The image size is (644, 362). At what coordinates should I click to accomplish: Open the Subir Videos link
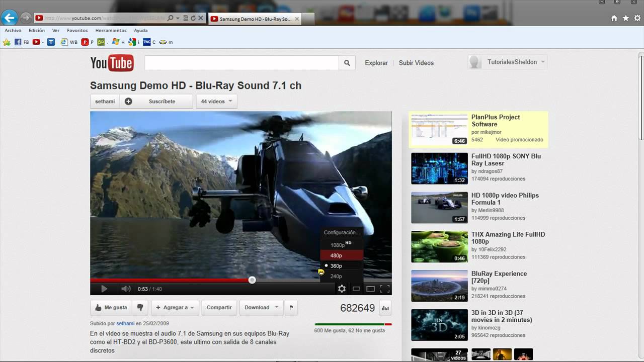pyautogui.click(x=416, y=63)
